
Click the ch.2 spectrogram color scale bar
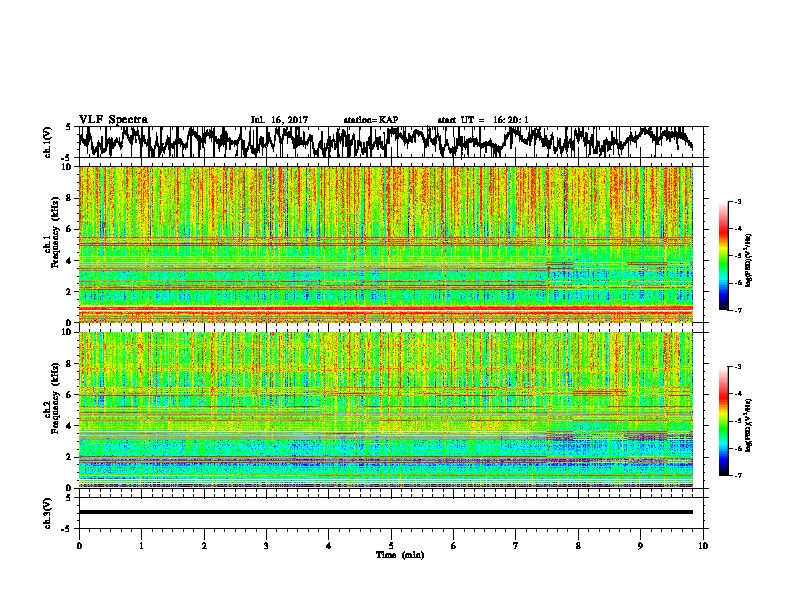(x=724, y=421)
